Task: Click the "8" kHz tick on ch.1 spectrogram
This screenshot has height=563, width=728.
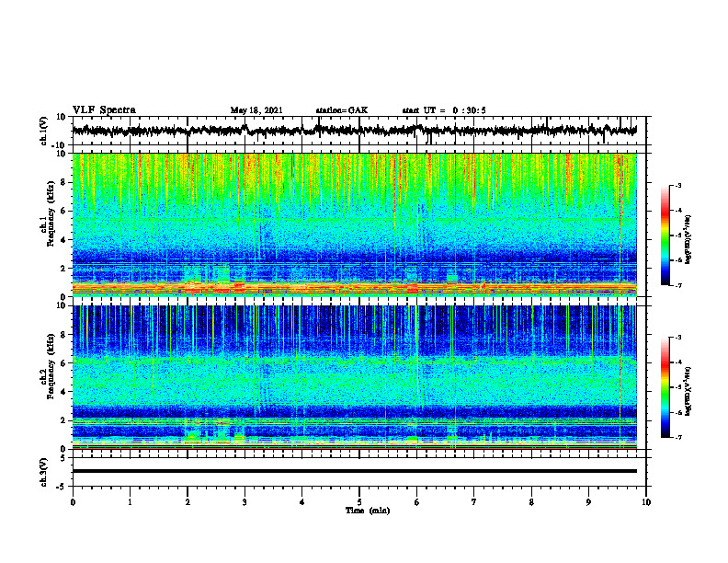Action: (63, 182)
